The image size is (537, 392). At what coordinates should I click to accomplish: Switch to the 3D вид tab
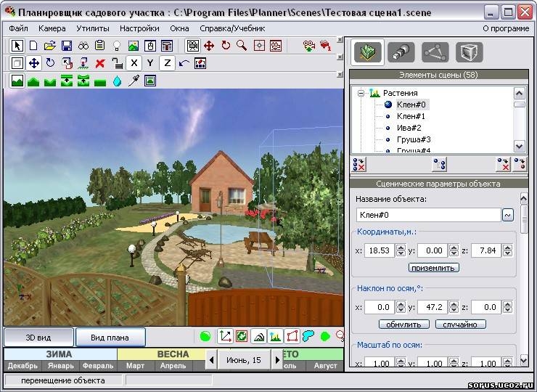[x=38, y=338]
